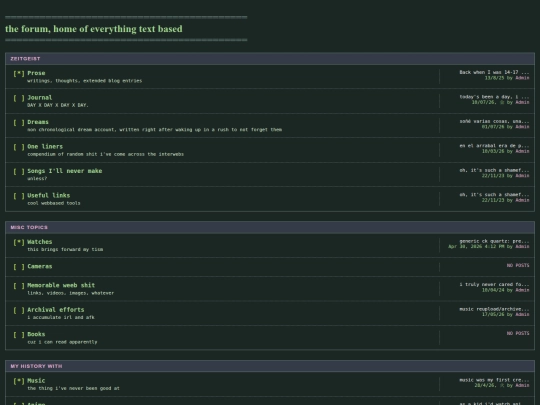
Task: Click Admin author link in Watches row
Action: point(522,247)
